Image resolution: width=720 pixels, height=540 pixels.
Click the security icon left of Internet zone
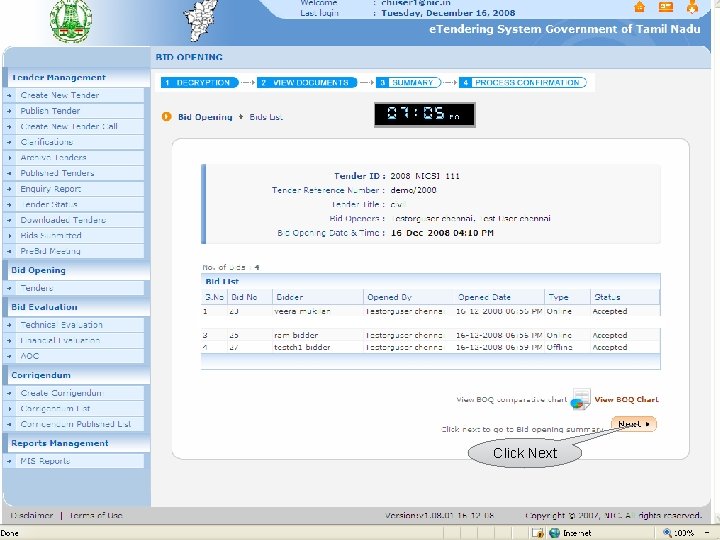(537, 533)
